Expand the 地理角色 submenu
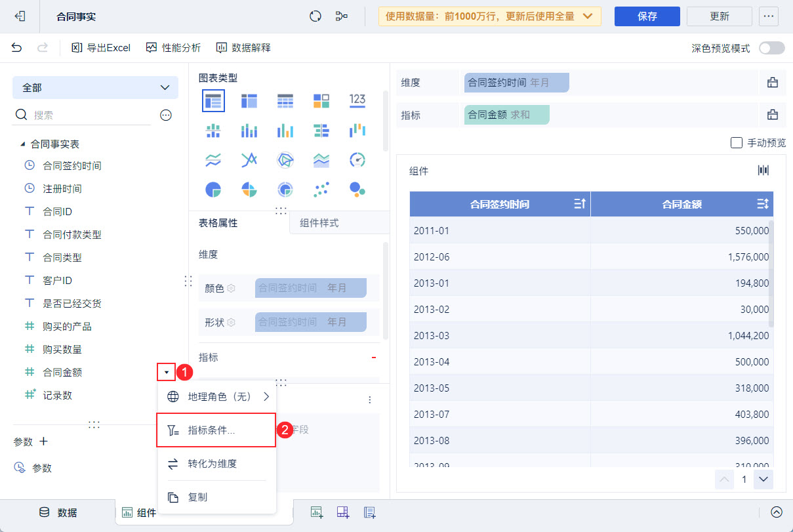 (x=216, y=396)
